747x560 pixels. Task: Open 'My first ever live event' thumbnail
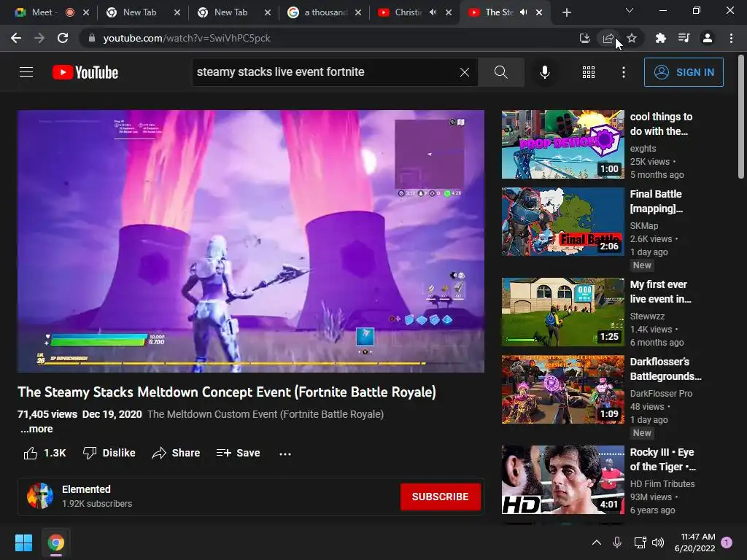point(562,312)
